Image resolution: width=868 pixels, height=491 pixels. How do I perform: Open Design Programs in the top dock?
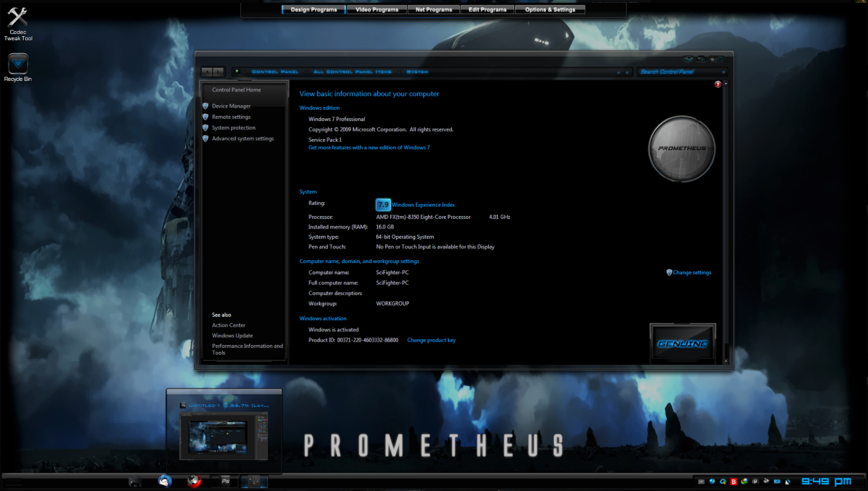[314, 10]
